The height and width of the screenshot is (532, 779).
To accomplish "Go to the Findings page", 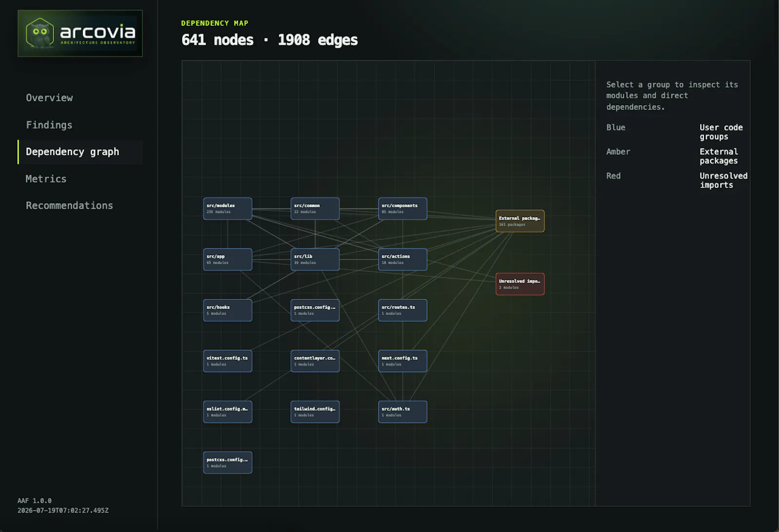I will (x=49, y=125).
